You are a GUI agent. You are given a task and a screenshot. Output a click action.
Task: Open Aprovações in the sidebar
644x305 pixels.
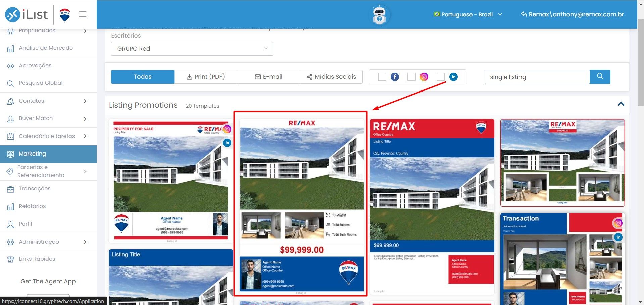coord(48,66)
